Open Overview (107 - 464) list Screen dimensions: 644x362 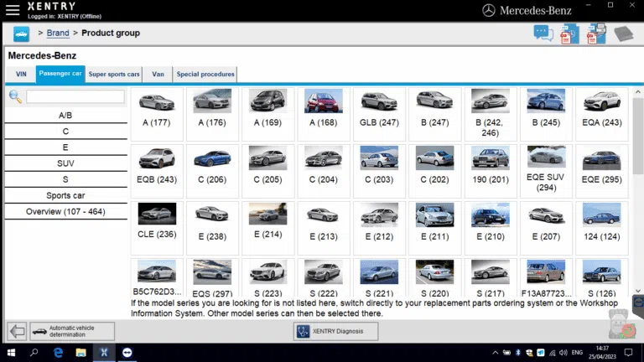[65, 211]
